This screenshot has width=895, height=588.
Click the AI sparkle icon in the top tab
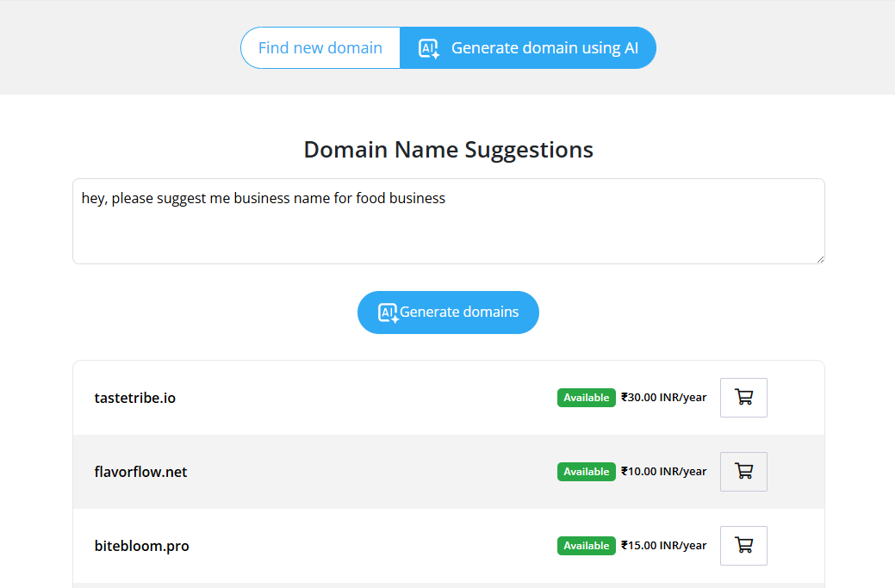428,48
